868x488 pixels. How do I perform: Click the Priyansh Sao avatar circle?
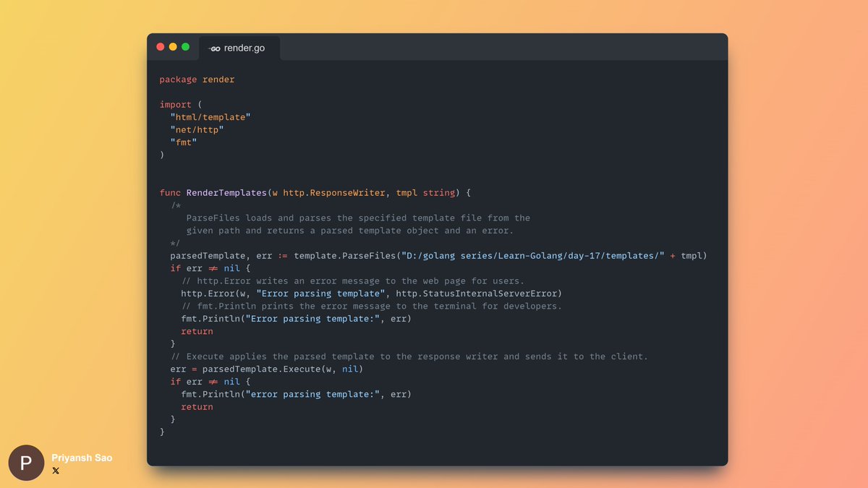[26, 463]
